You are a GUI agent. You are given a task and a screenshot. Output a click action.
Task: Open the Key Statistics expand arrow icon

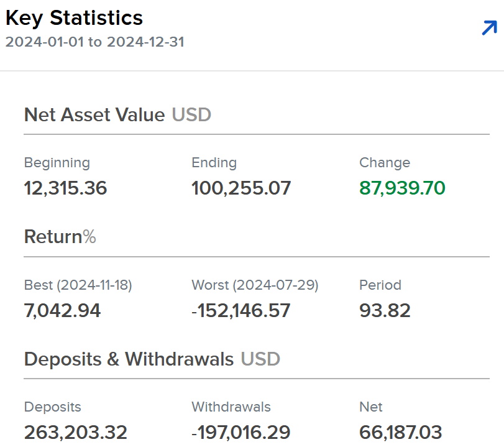(x=490, y=28)
